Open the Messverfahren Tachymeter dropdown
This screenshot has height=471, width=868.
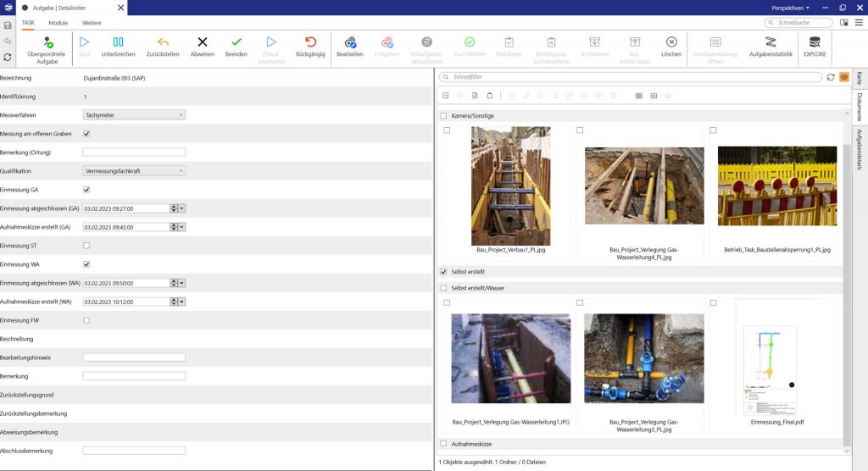pos(134,115)
